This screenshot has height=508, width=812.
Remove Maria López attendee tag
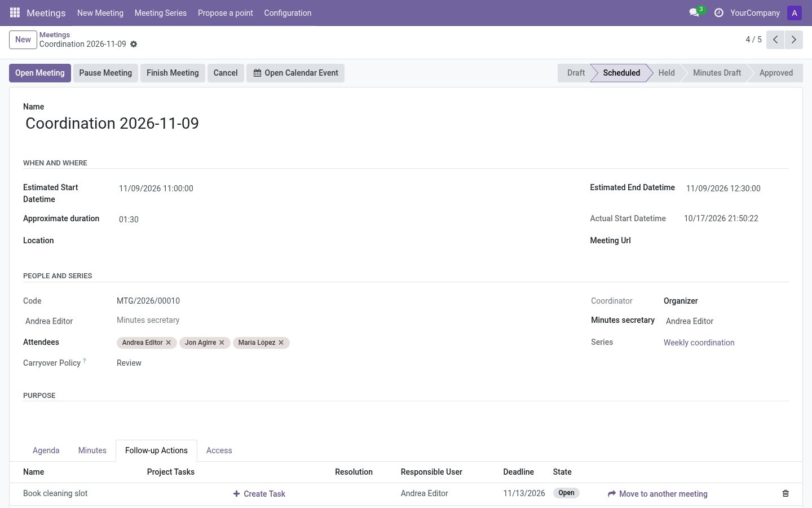pos(281,343)
